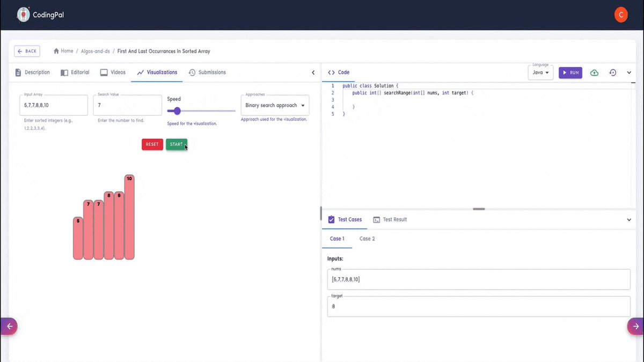644x362 pixels.
Task: Click the Code panel header icon
Action: [x=331, y=72]
